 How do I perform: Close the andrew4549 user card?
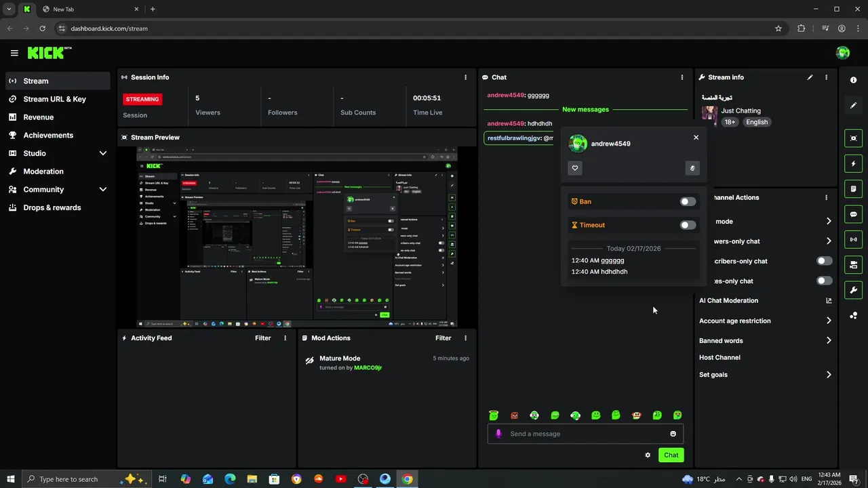pos(696,138)
